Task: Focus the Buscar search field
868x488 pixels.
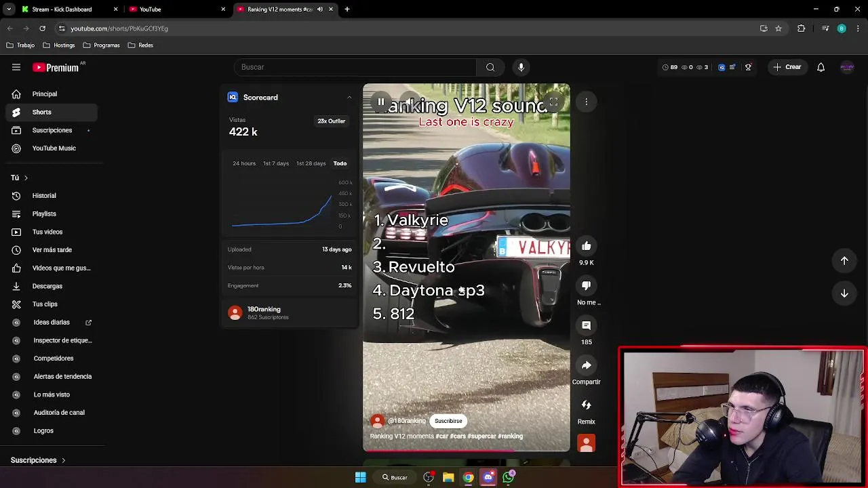Action: (x=355, y=67)
